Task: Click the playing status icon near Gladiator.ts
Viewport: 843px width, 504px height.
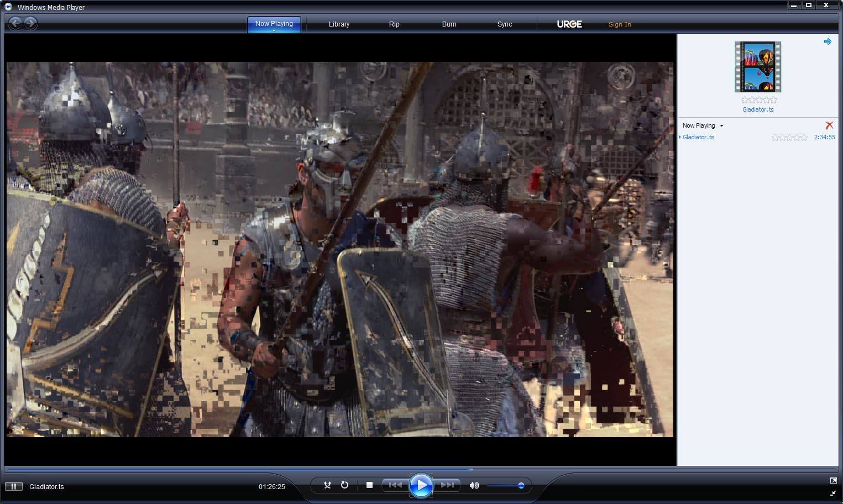Action: click(13, 486)
